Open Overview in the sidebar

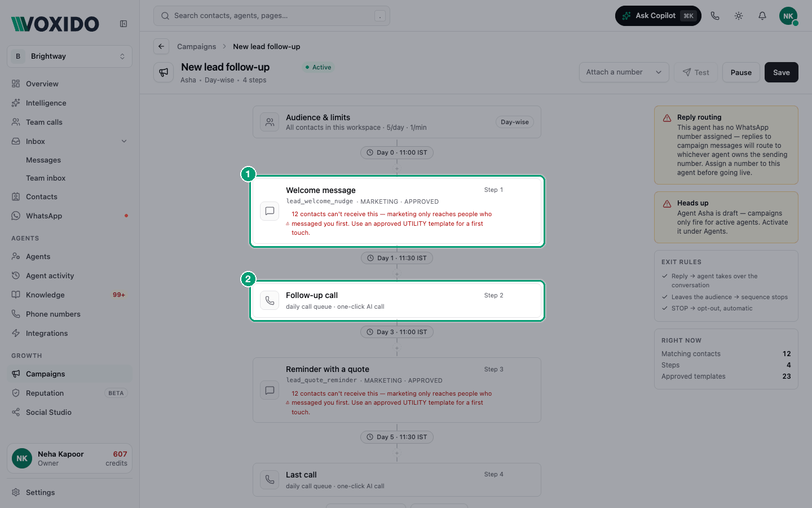pos(69,84)
